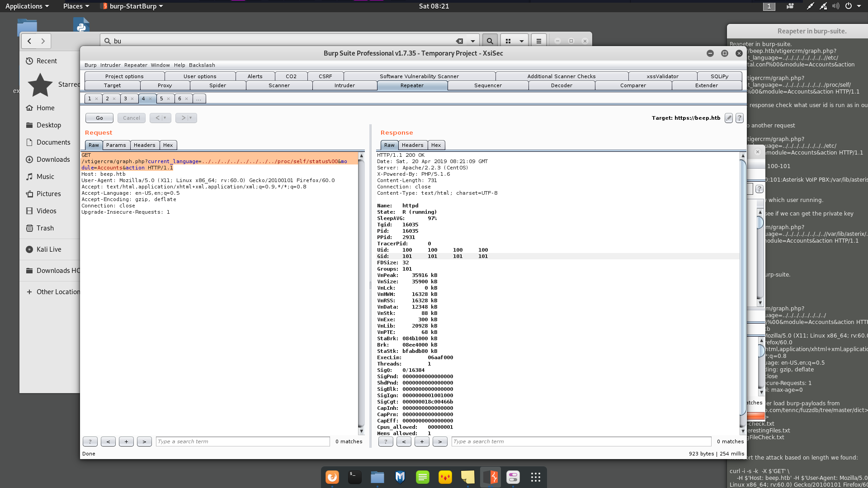Expand the system menu arrow in top bar
Viewport: 868px width, 488px height.
click(x=859, y=6)
